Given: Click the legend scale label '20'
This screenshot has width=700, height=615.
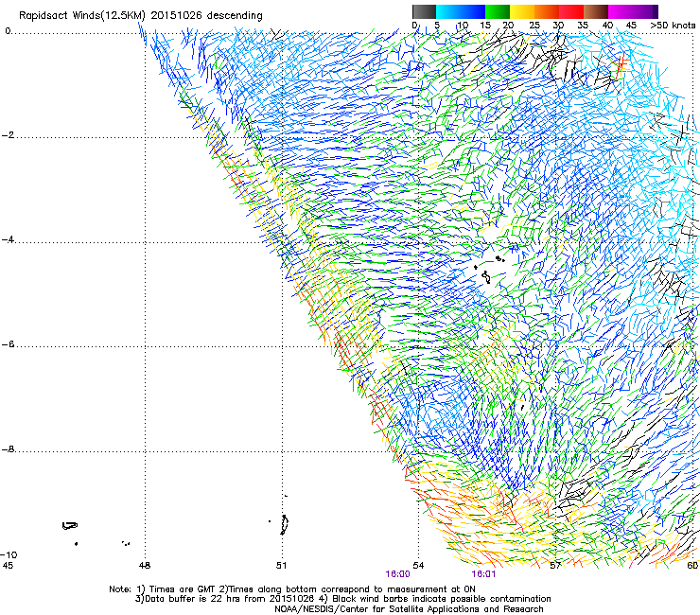Looking at the screenshot, I should (x=508, y=26).
